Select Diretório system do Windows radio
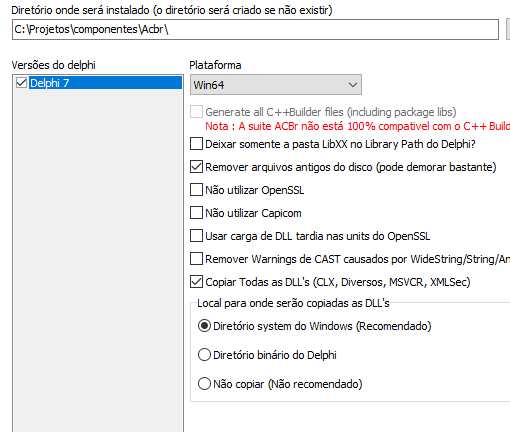This screenshot has width=510, height=432. [x=204, y=326]
